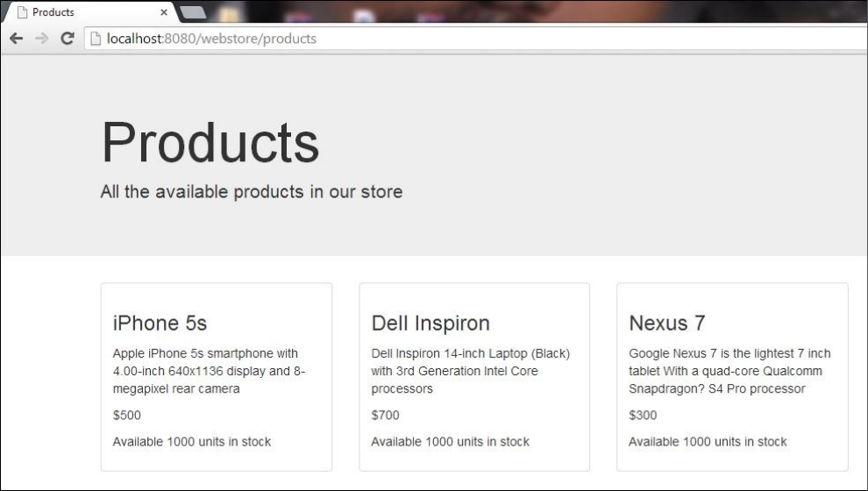868x491 pixels.
Task: Focus the localhost:8080/webstore/products address bar
Action: [438, 39]
